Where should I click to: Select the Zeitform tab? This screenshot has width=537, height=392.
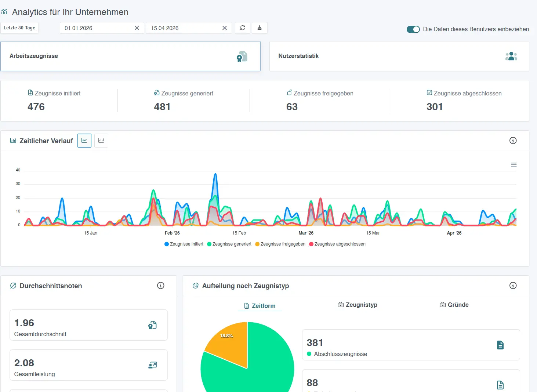260,306
